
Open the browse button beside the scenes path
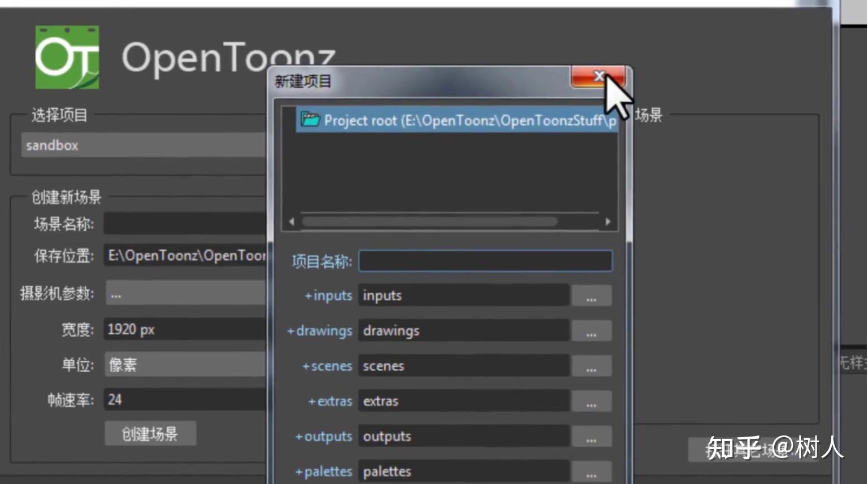(591, 366)
